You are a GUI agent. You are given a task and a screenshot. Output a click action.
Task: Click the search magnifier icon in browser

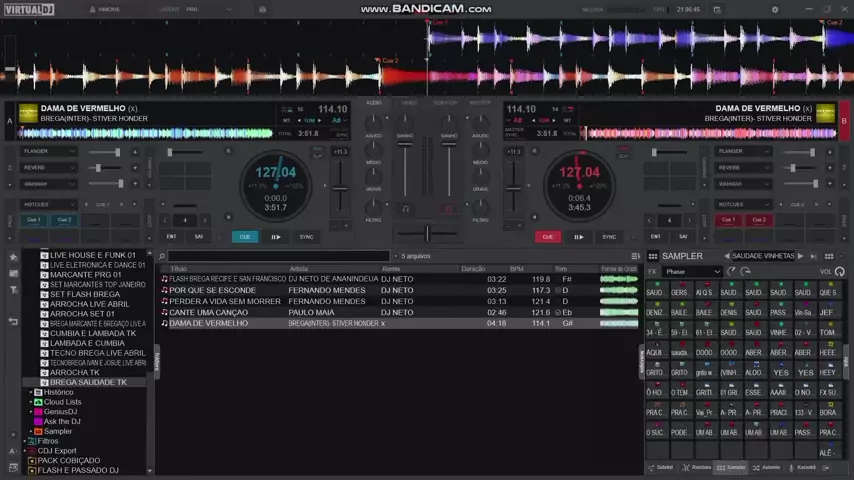point(162,256)
